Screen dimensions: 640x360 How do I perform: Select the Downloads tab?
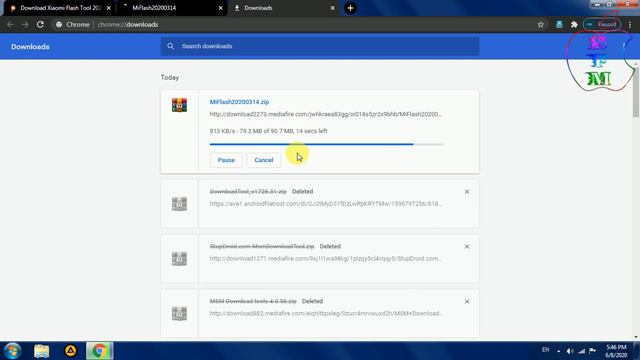pos(284,8)
